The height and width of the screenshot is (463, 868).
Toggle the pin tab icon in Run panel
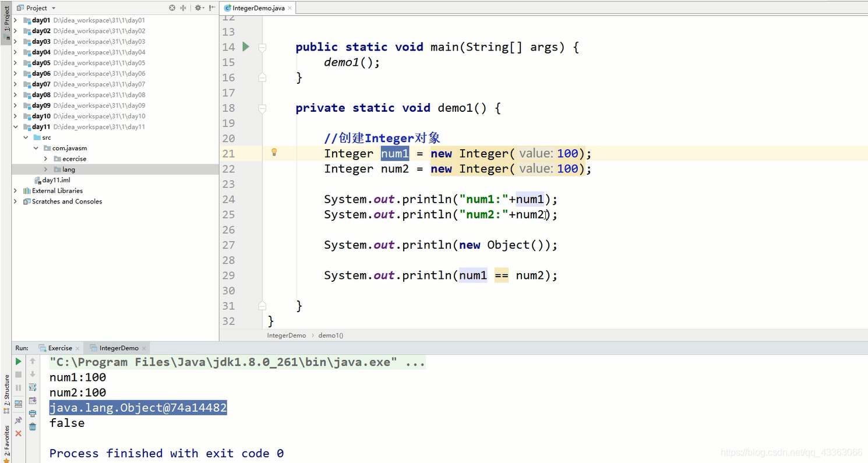click(x=18, y=420)
